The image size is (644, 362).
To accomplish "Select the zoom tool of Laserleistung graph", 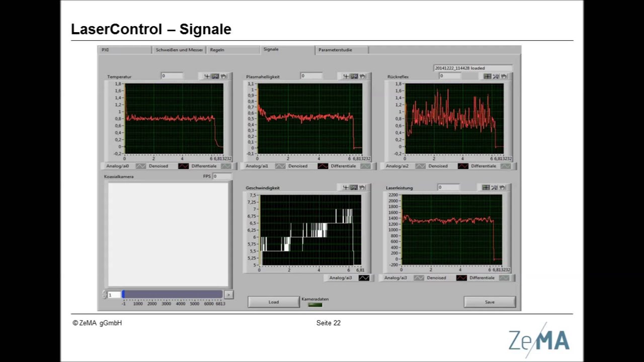I will [494, 188].
